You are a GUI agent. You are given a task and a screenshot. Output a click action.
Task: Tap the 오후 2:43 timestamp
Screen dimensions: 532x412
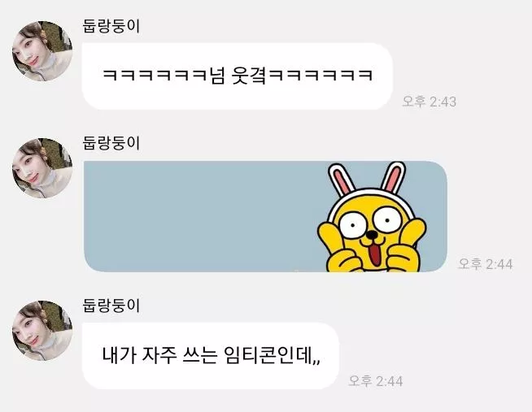pyautogui.click(x=430, y=102)
